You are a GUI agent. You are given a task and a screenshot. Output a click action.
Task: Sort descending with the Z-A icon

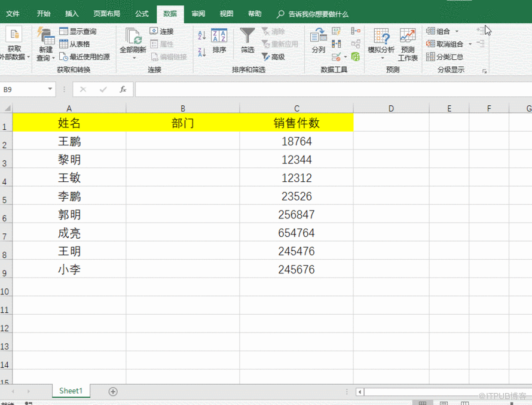[x=201, y=53]
